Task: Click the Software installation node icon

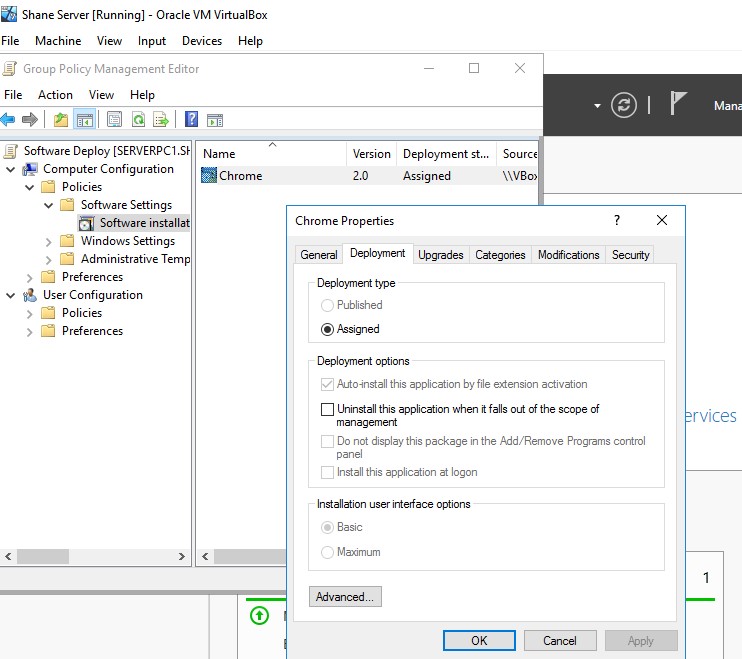Action: (x=86, y=223)
